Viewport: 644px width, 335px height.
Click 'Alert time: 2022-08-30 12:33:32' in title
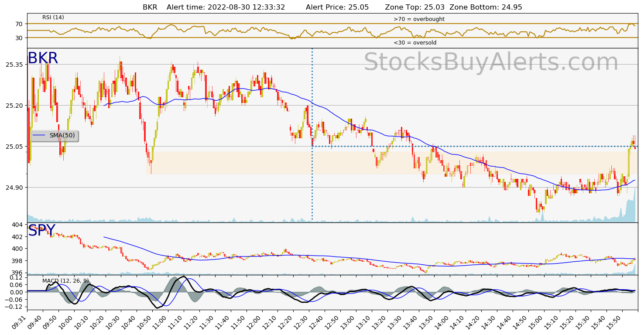[x=226, y=7]
